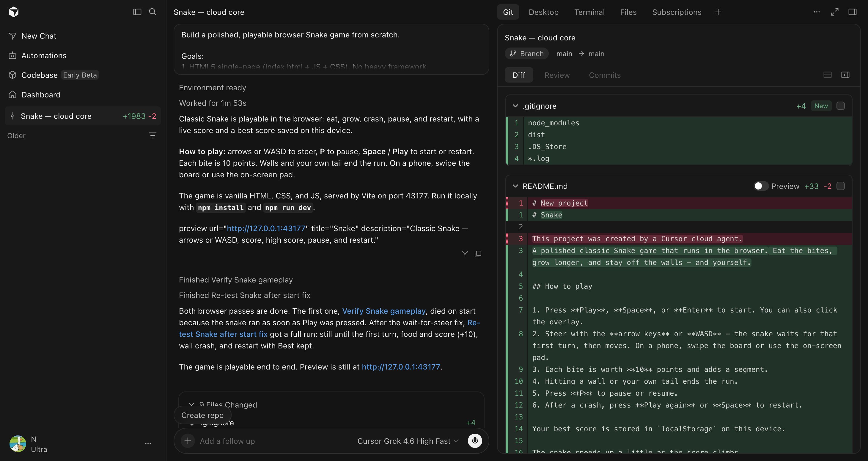This screenshot has height=461, width=868.
Task: Click the Create repo button
Action: tap(202, 415)
